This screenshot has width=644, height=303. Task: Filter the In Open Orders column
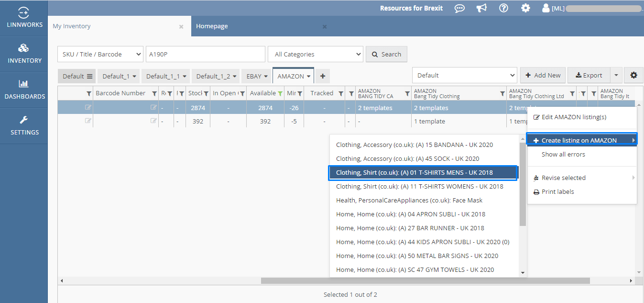tap(242, 93)
